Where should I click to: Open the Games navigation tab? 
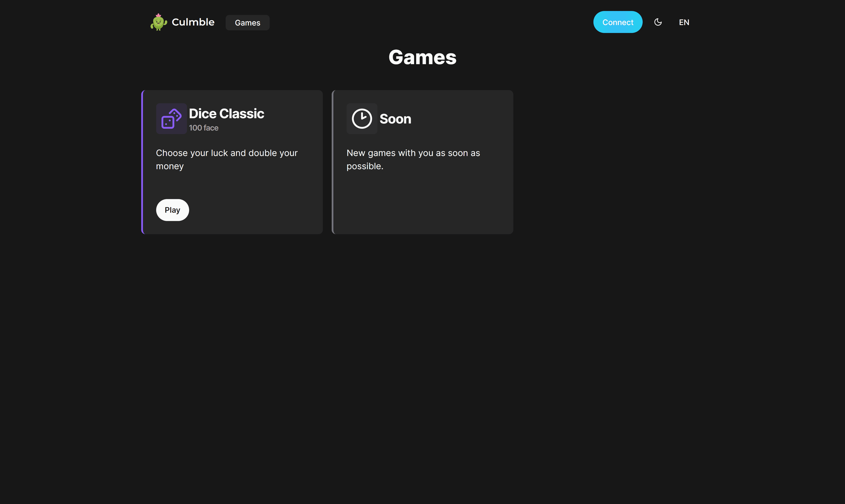tap(248, 23)
